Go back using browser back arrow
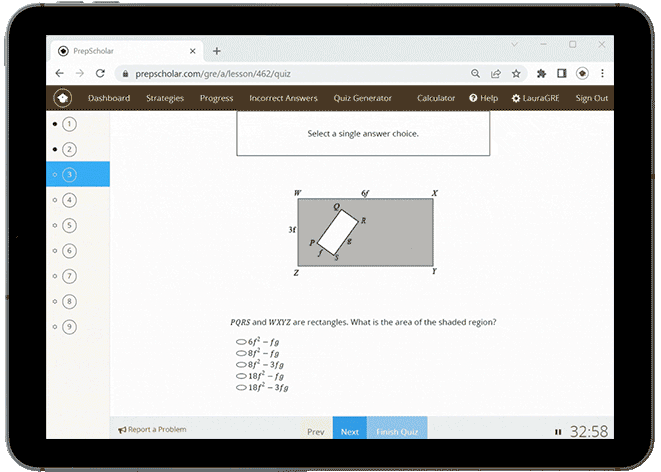The image size is (661, 472). [60, 73]
